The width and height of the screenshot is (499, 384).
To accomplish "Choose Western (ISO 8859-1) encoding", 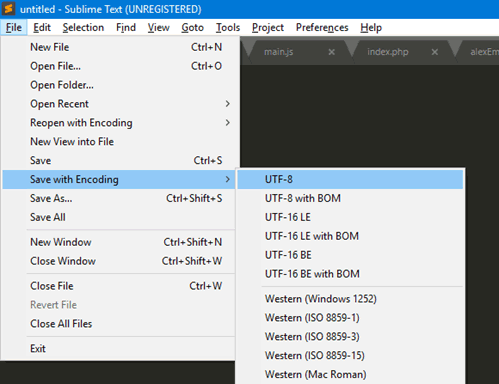I will click(350, 318).
